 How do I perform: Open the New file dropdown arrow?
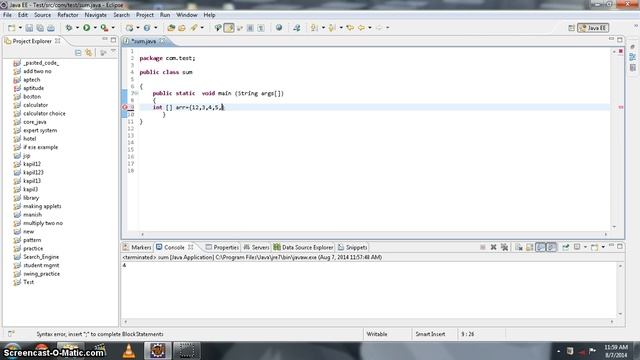(20, 28)
